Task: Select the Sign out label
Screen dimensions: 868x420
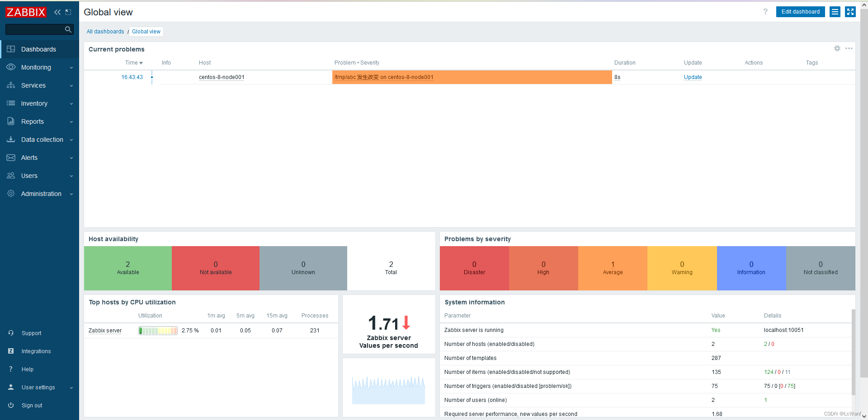Action: pyautogui.click(x=32, y=406)
